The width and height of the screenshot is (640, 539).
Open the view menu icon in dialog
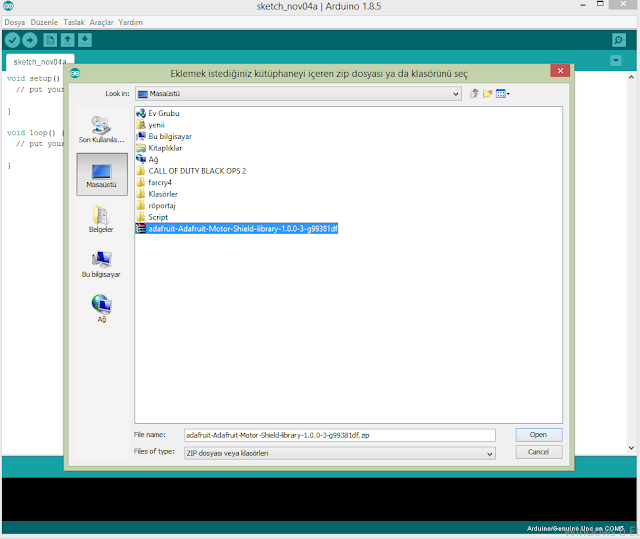(x=502, y=94)
